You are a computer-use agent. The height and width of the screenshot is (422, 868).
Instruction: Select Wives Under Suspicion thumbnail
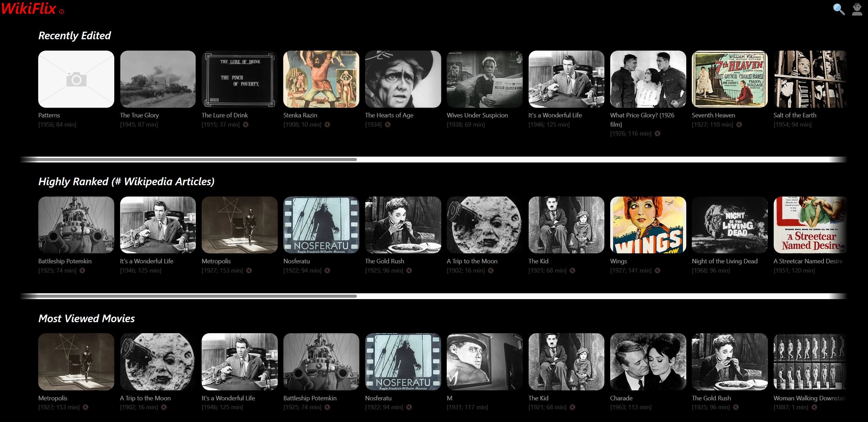click(485, 79)
